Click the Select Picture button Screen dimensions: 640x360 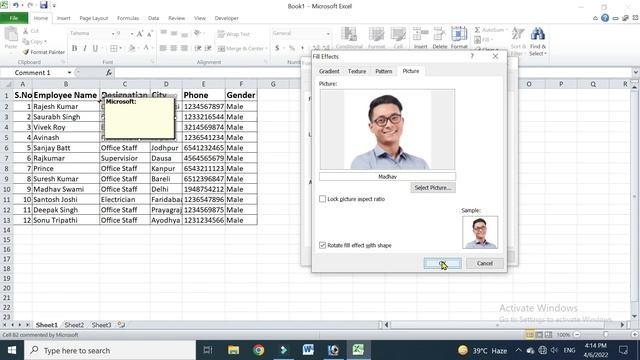click(433, 188)
